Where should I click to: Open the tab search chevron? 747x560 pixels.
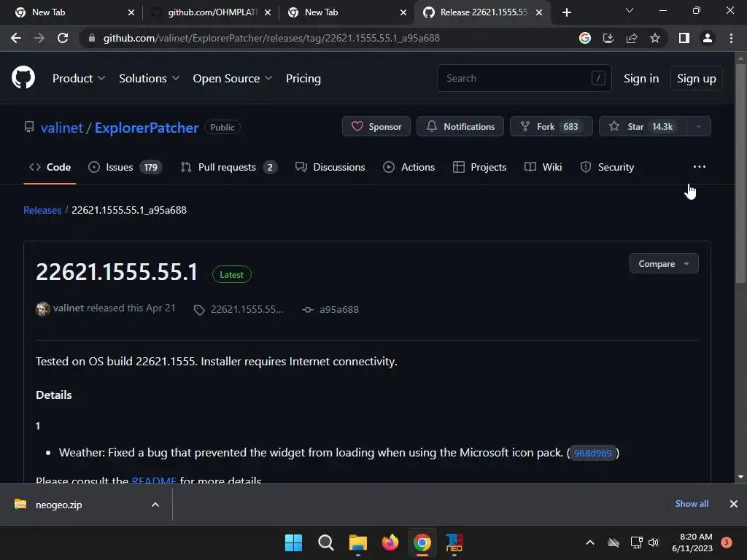click(x=630, y=10)
